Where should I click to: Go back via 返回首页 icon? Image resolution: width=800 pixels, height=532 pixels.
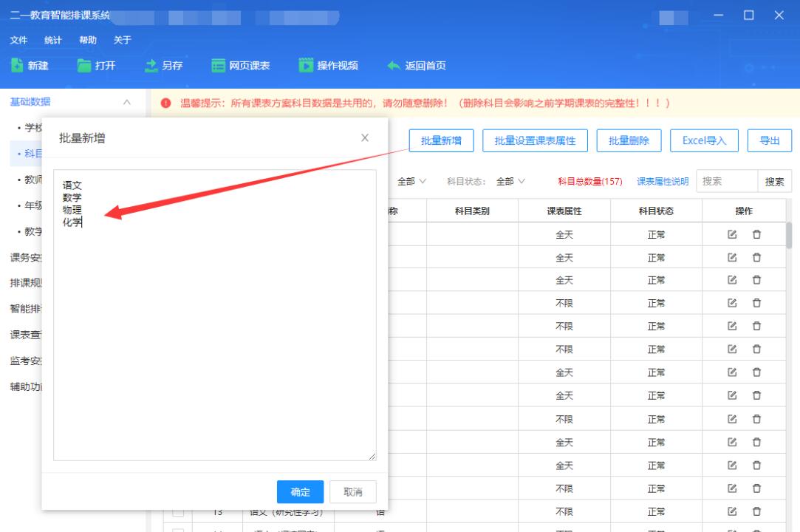click(x=394, y=65)
